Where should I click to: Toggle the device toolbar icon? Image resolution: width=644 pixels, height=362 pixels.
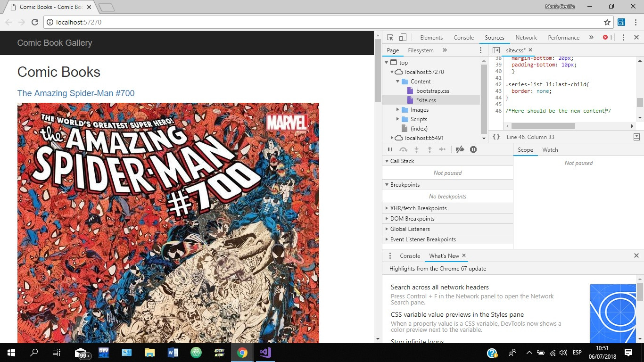pyautogui.click(x=403, y=38)
